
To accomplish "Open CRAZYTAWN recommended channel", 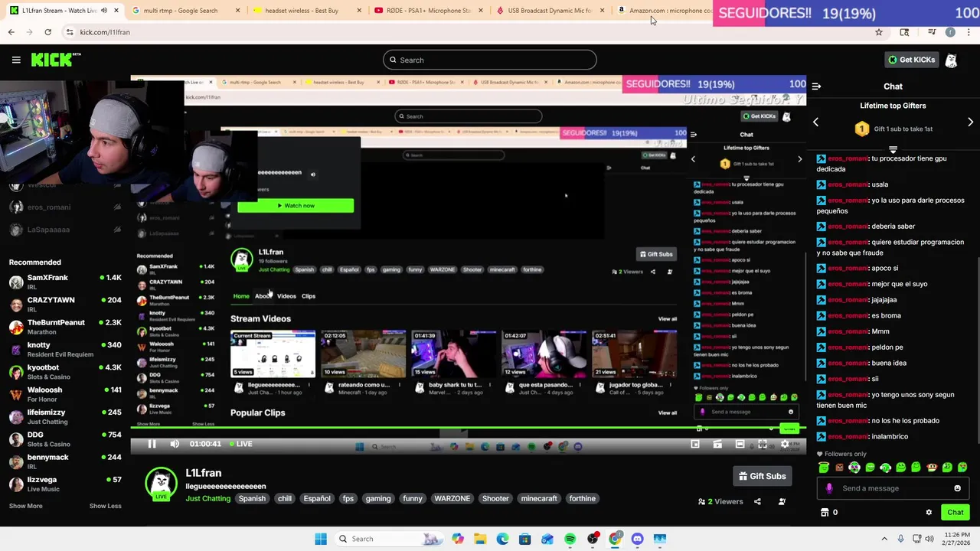I will coord(65,304).
